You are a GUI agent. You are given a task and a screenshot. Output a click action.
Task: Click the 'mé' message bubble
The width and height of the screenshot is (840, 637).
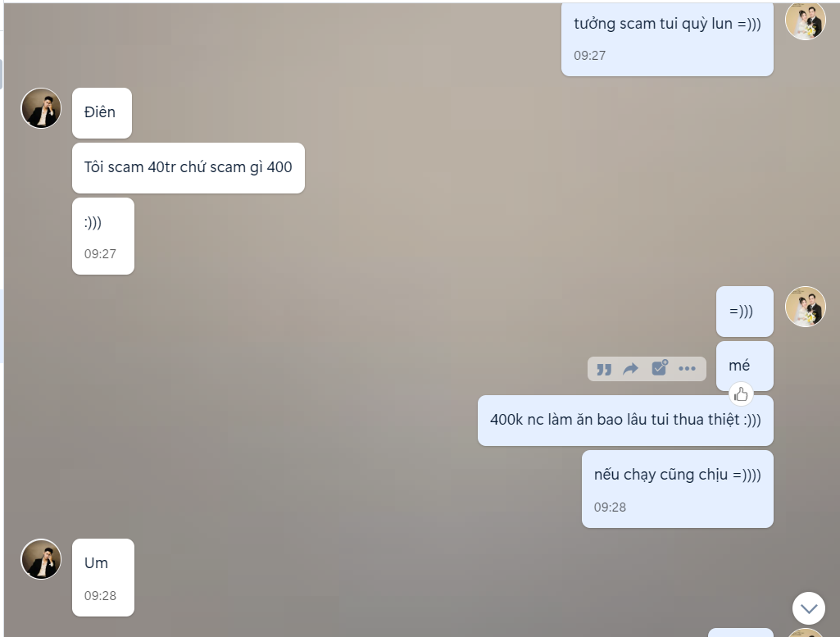click(744, 366)
